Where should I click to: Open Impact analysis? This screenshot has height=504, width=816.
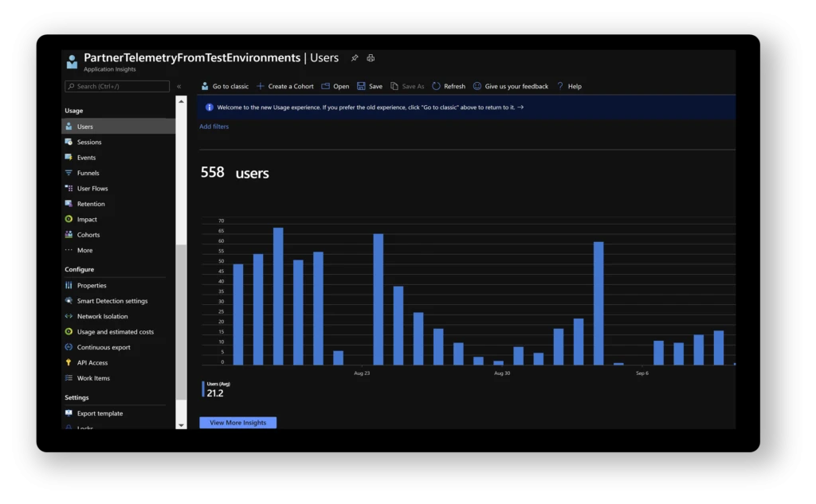(x=87, y=219)
